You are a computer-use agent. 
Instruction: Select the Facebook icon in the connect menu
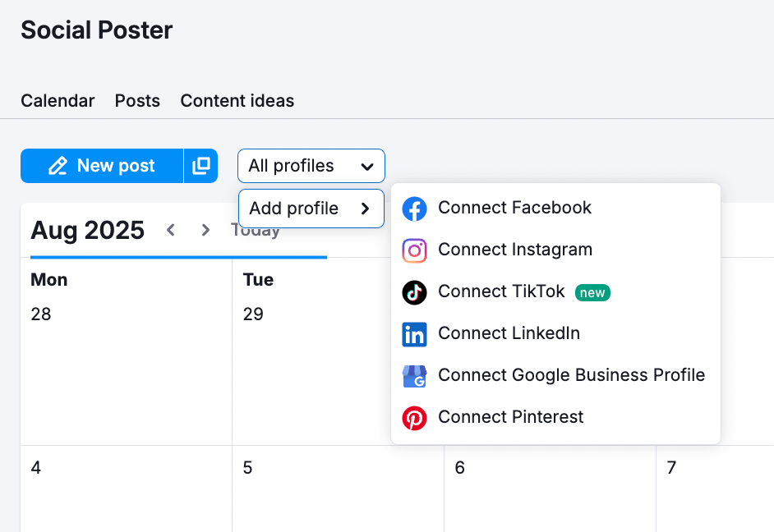pos(415,208)
